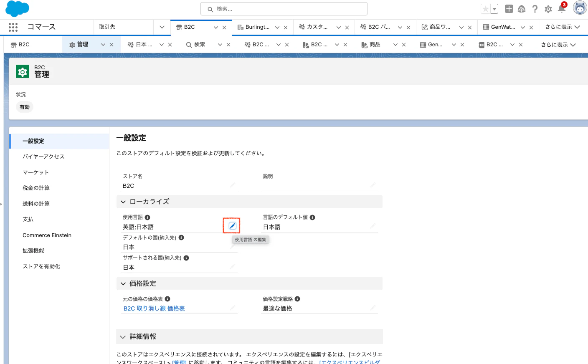Click the global actions plus icon
The image size is (588, 364).
(x=509, y=9)
